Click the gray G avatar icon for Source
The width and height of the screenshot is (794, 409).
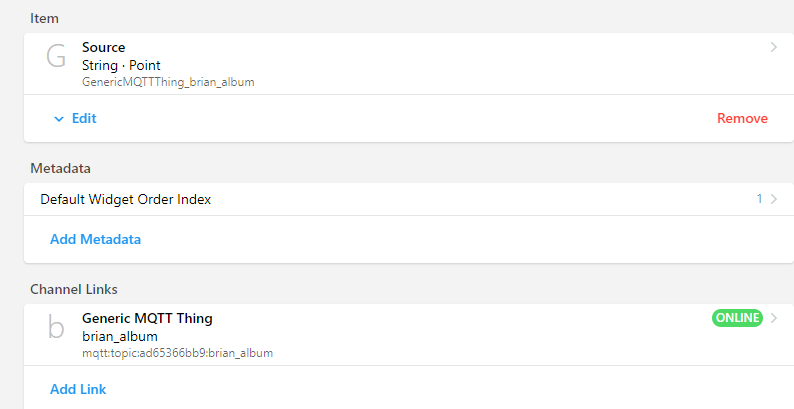(x=56, y=58)
